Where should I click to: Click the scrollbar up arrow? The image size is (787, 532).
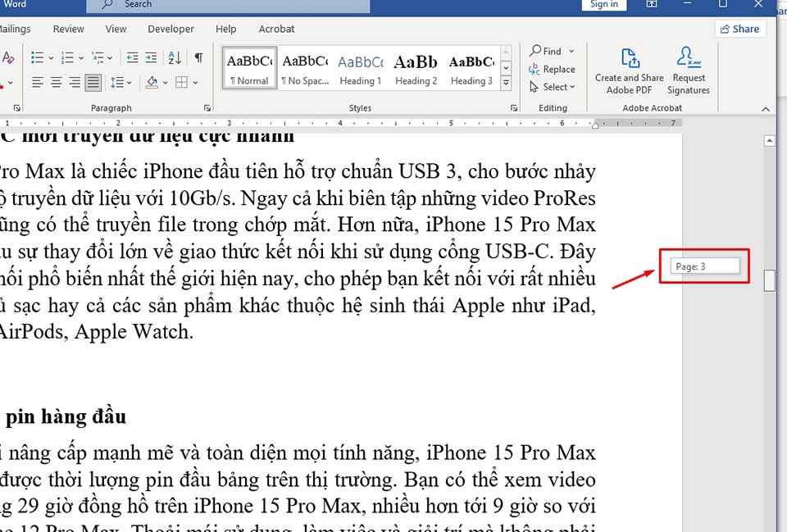pyautogui.click(x=770, y=141)
